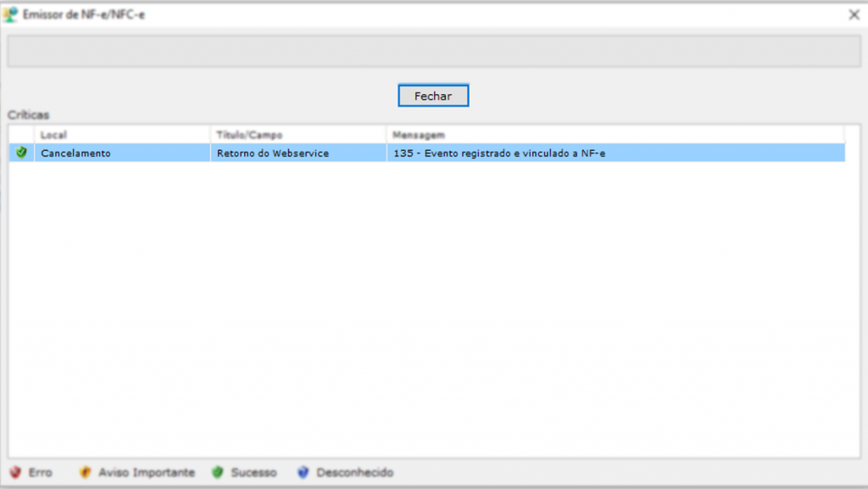This screenshot has width=868, height=489.
Task: Click the green success shield in the Cancelamento row
Action: click(21, 153)
